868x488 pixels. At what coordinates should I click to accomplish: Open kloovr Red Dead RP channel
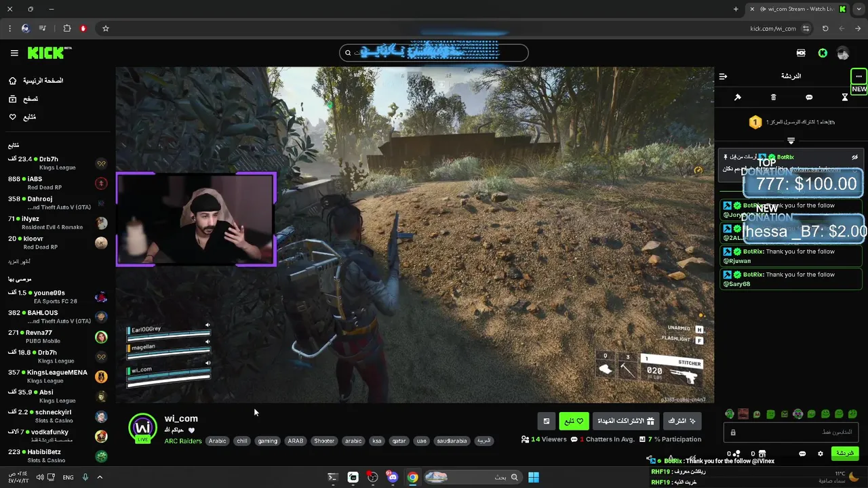pos(57,243)
